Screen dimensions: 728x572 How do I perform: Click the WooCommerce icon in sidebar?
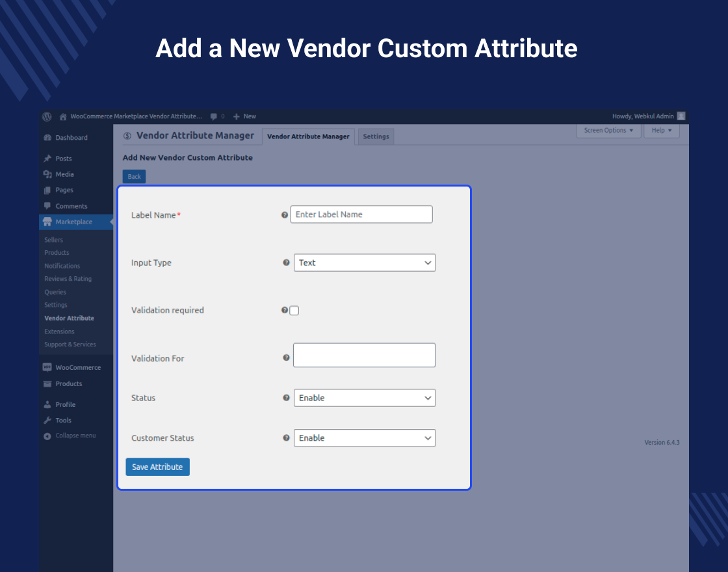pyautogui.click(x=47, y=367)
